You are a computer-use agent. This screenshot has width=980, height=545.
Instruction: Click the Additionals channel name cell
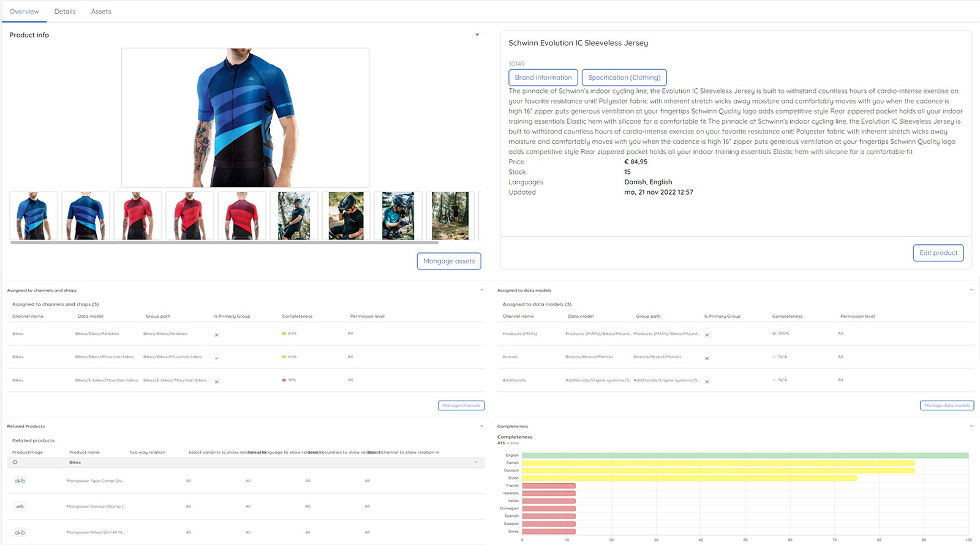tap(514, 380)
